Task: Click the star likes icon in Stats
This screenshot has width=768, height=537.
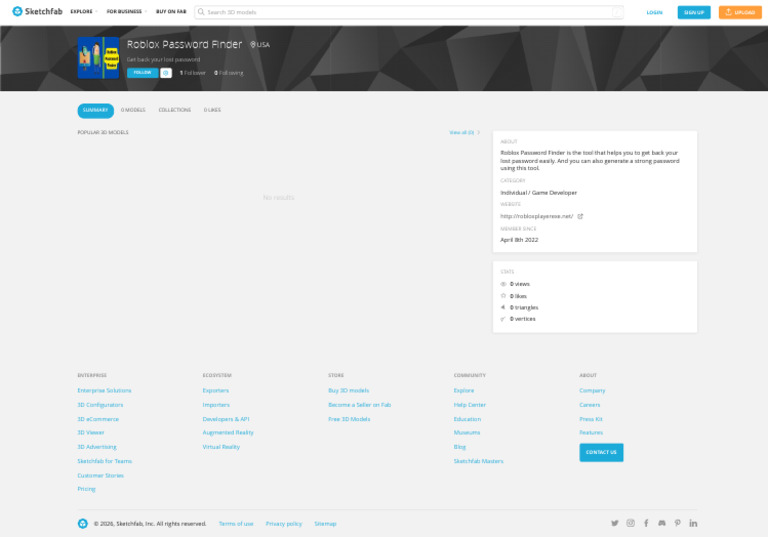Action: pos(503,296)
